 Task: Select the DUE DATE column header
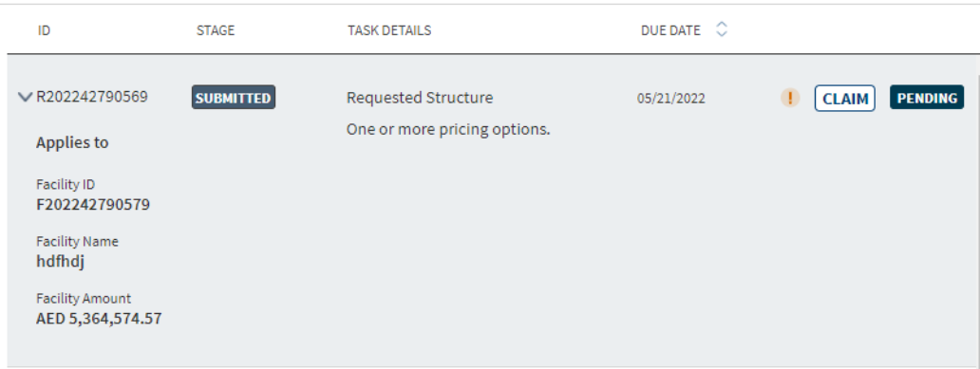[670, 30]
